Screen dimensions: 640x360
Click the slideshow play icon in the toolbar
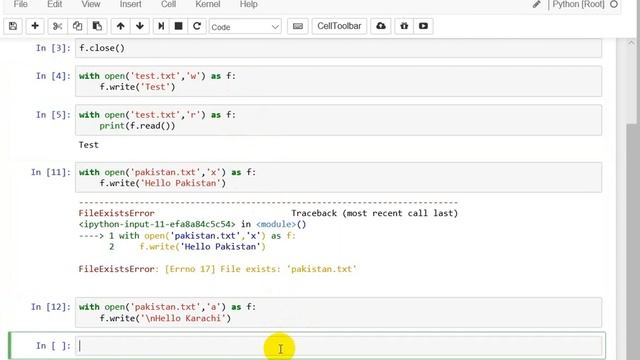click(x=423, y=26)
